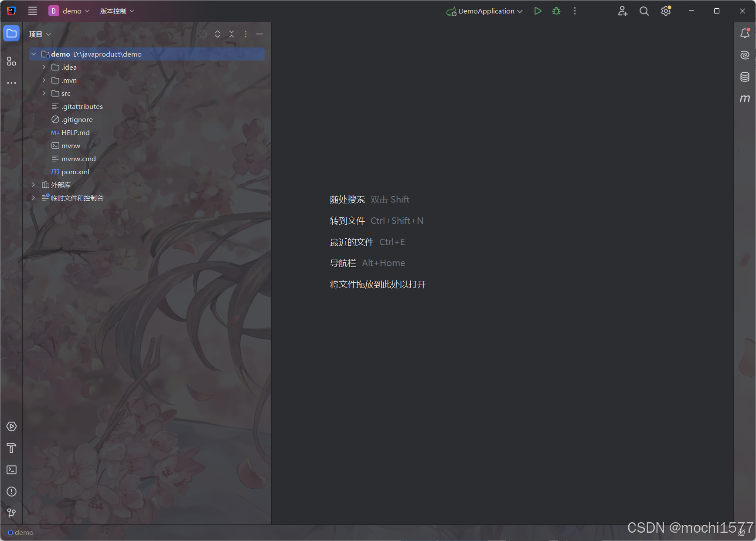
Task: Select the src folder row
Action: point(146,93)
